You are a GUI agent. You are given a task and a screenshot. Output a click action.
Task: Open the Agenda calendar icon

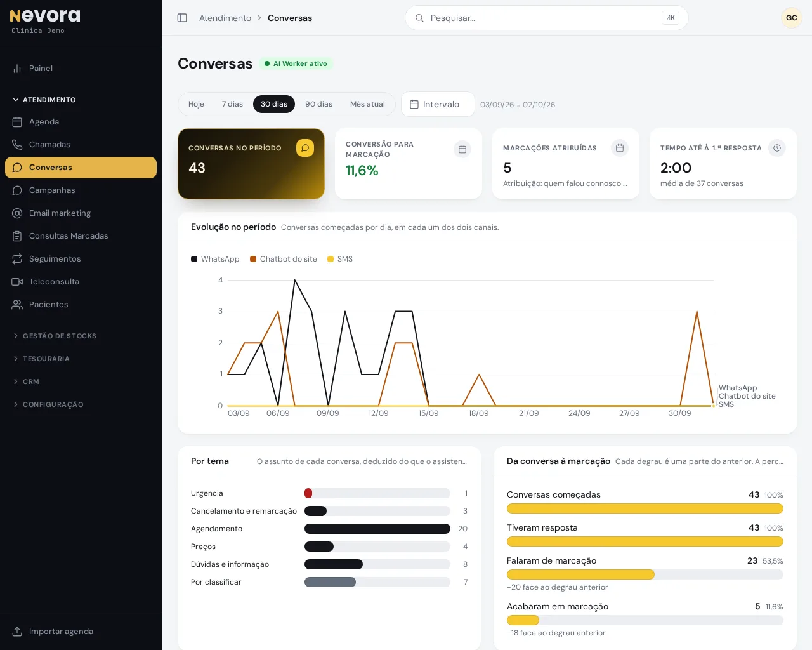coord(17,122)
